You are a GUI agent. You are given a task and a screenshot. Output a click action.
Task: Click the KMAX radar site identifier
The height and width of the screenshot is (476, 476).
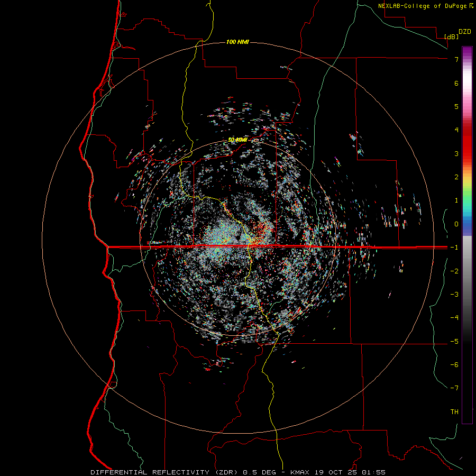(300, 472)
